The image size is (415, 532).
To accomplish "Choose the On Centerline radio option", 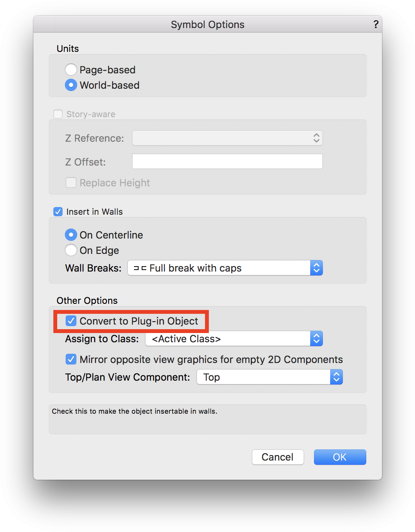I will 71,235.
